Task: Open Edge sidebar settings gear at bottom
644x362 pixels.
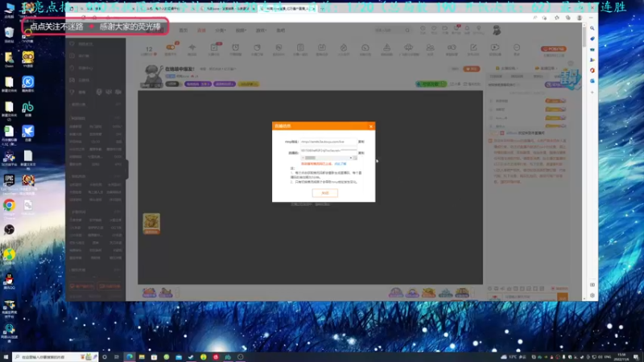Action: point(592,295)
